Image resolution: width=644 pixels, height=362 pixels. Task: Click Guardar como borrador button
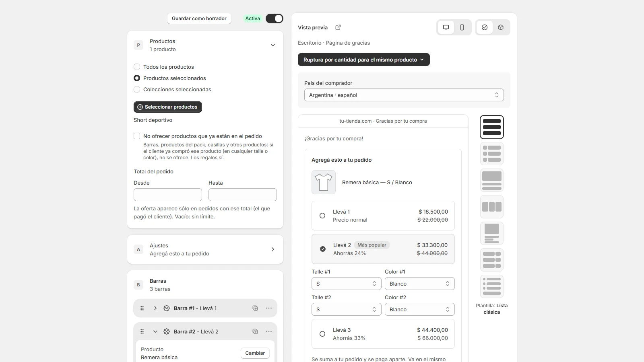coord(199,19)
